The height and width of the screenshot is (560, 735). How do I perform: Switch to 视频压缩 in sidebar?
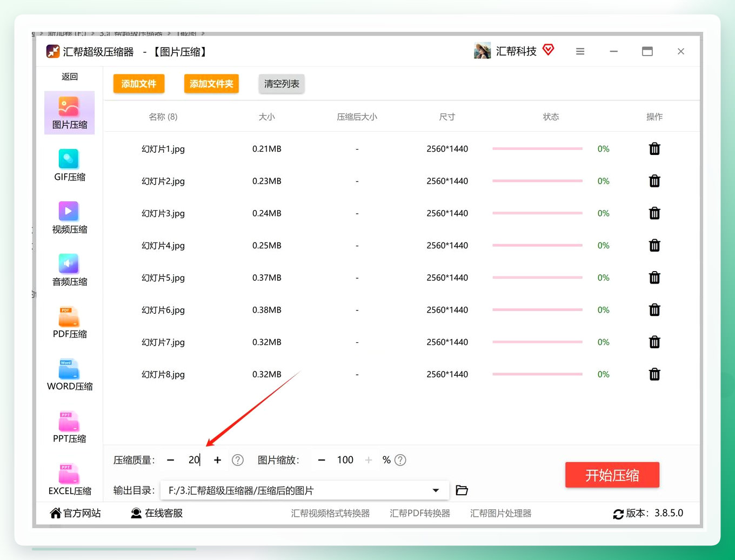69,218
